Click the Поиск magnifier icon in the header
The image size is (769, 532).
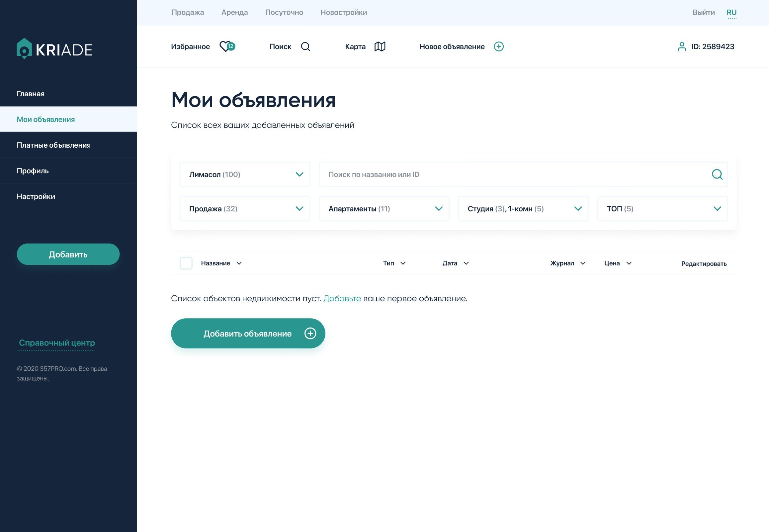pos(305,46)
